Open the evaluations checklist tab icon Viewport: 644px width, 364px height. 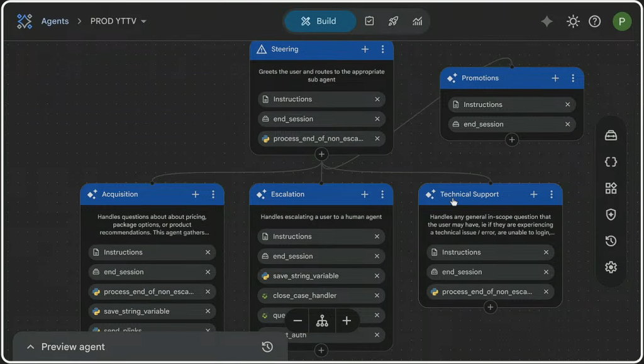[x=369, y=21]
